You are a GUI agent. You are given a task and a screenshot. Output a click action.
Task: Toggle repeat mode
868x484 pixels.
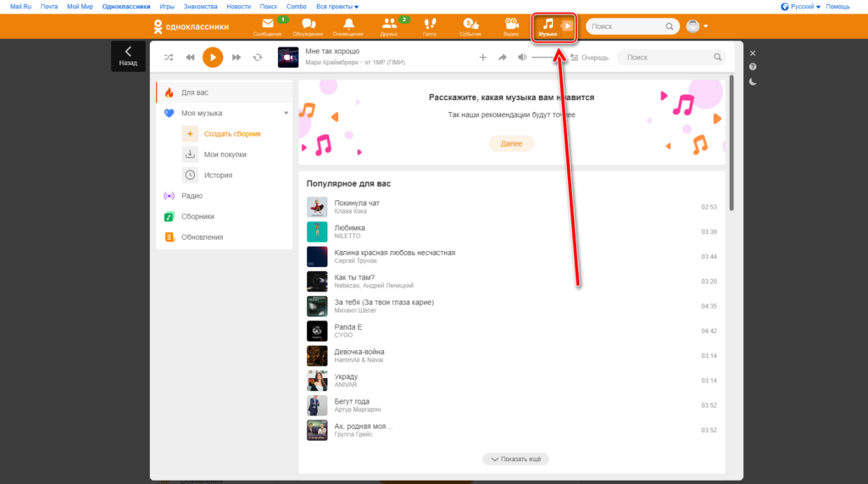[258, 58]
